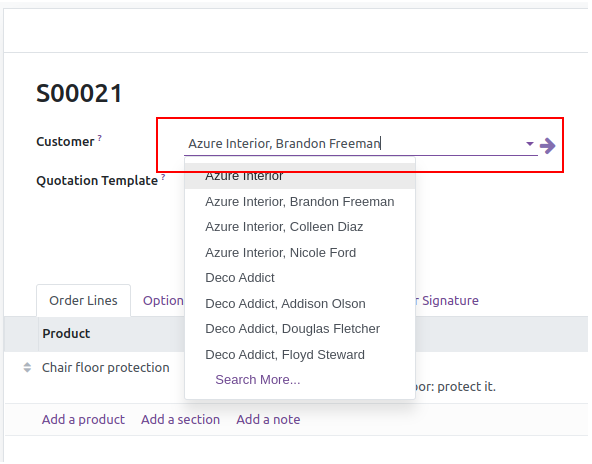
Task: Grab the drag handle beside Chair floor protection
Action: tap(27, 368)
